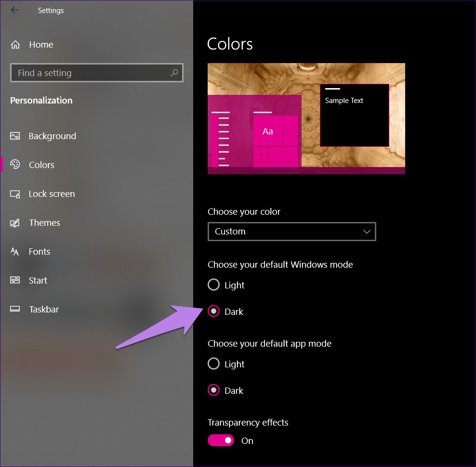The image size is (476, 467).
Task: Click the Start tiles icon
Action: (x=15, y=281)
